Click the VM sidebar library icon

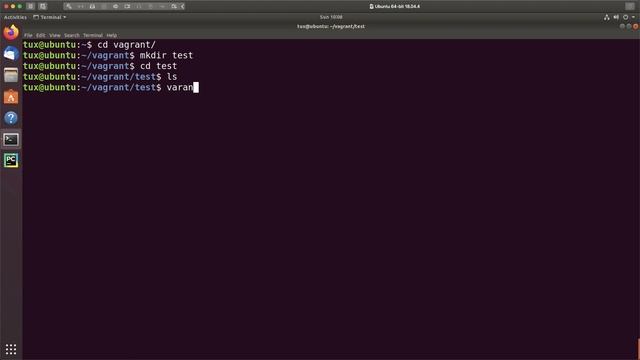[x=31, y=6]
